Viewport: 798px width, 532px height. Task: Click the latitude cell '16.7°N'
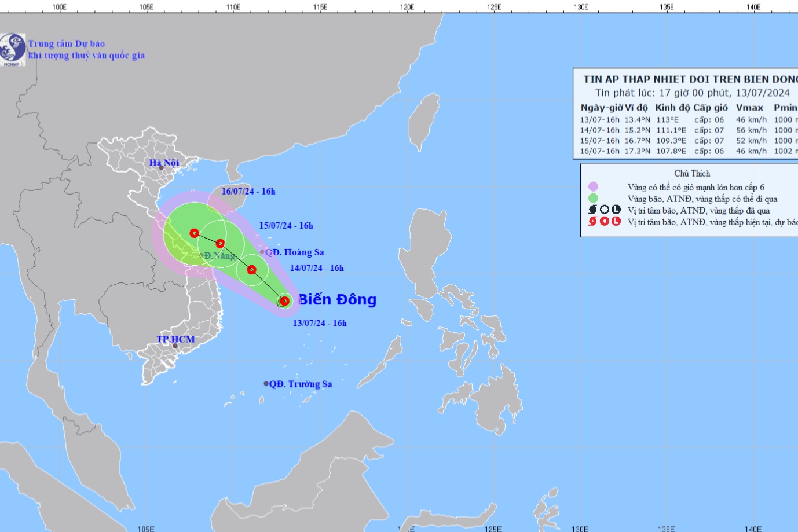(638, 141)
